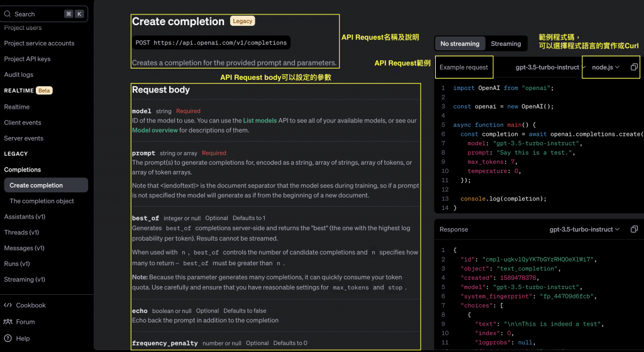Viewport: 644px width, 352px height.
Task: Open the Help link
Action: [23, 338]
